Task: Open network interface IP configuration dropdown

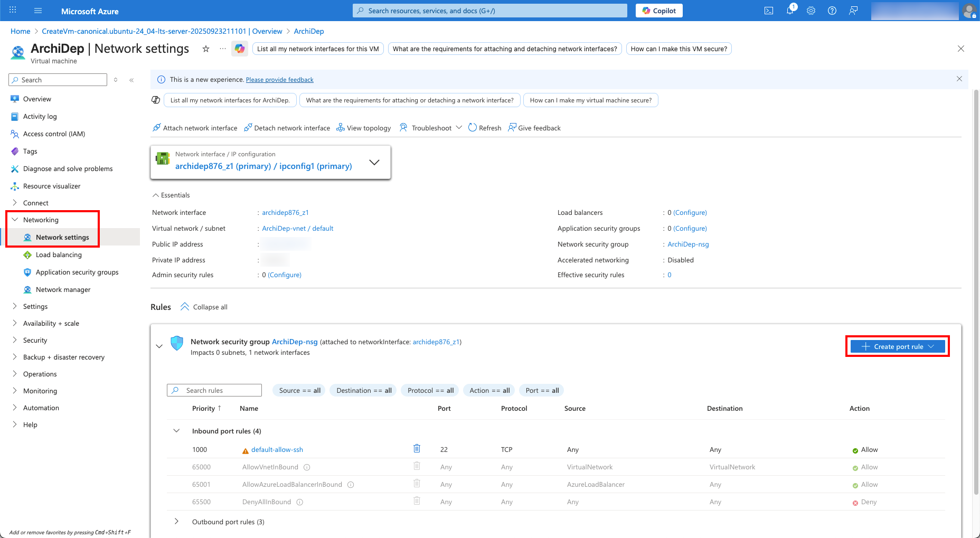Action: [374, 162]
